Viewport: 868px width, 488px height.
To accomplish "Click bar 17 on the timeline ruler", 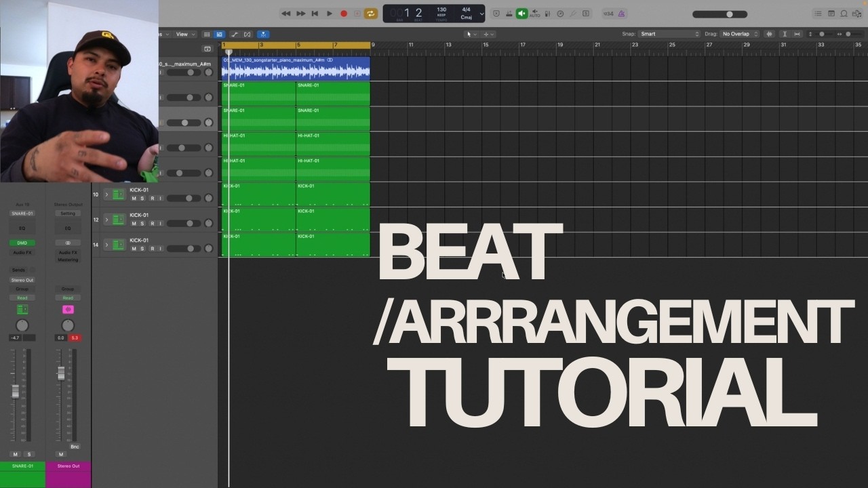I will point(522,45).
